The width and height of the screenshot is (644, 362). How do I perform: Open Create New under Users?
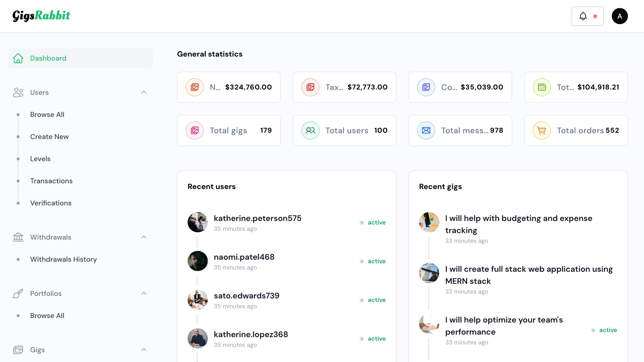pyautogui.click(x=49, y=136)
